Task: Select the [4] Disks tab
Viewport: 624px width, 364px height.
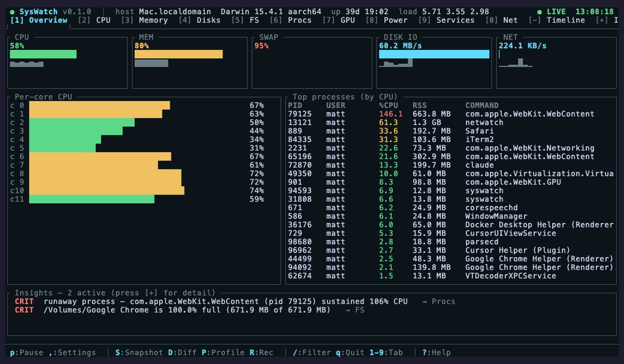Action: click(199, 20)
